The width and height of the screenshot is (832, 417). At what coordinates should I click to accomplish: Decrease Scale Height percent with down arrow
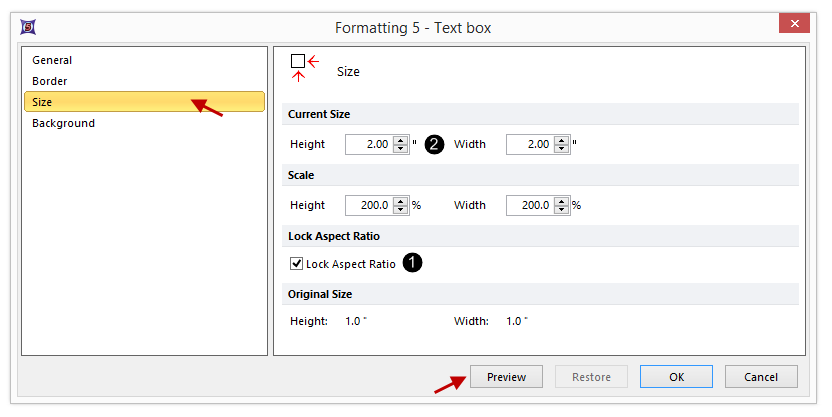tap(401, 210)
